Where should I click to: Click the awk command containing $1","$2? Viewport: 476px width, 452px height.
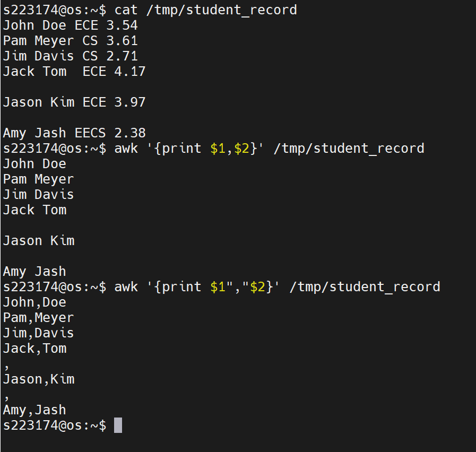pos(277,286)
